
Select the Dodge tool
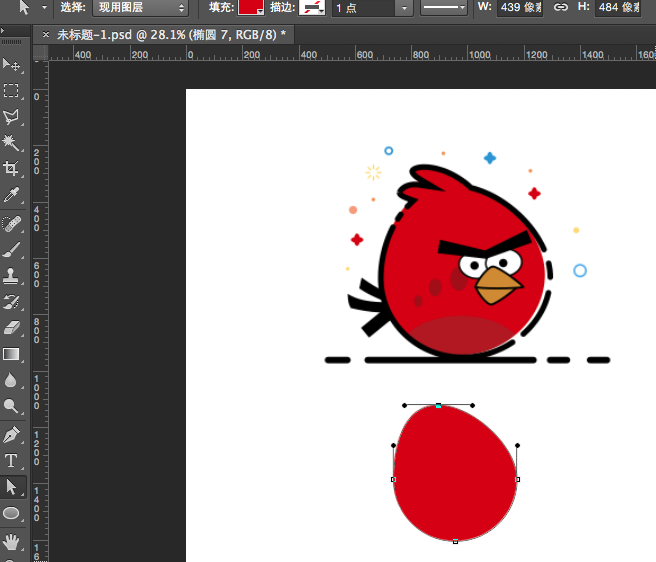point(11,406)
